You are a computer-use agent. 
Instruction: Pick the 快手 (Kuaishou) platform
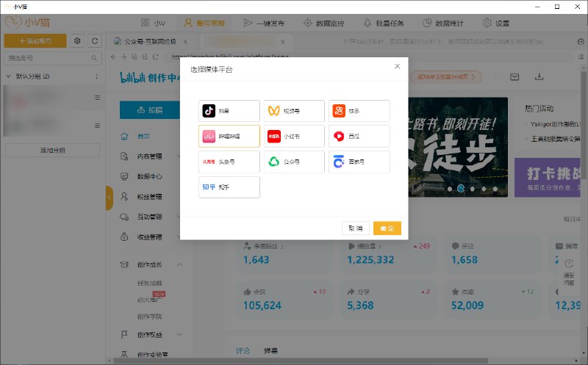(x=359, y=111)
